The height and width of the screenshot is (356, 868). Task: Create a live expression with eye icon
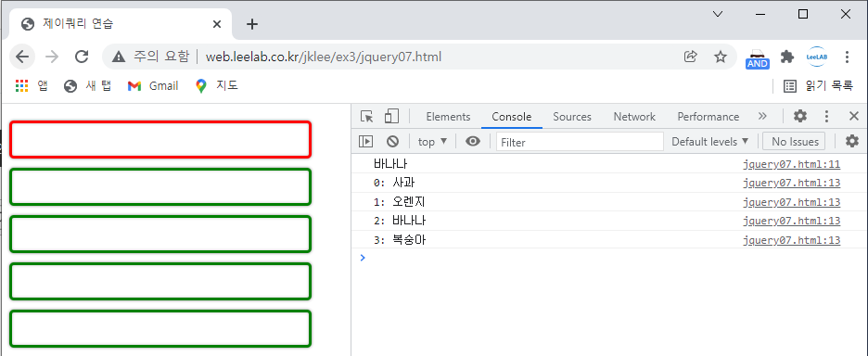point(472,142)
